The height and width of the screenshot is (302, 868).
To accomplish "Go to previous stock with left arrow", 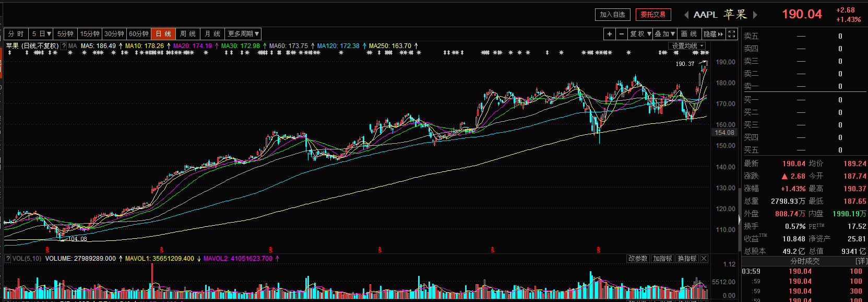I will (686, 15).
